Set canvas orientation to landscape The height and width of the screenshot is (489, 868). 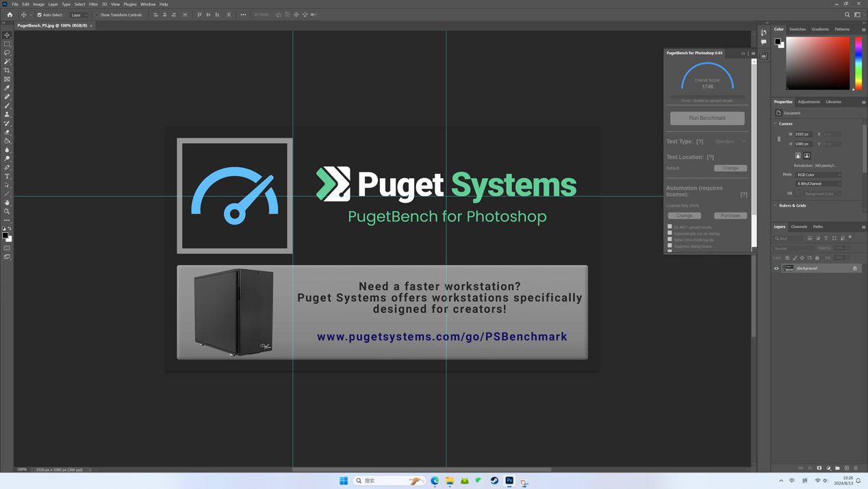(x=807, y=155)
